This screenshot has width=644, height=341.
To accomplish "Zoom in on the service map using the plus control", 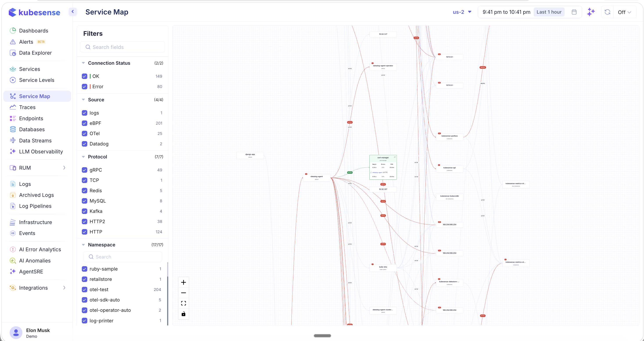I will click(x=183, y=282).
